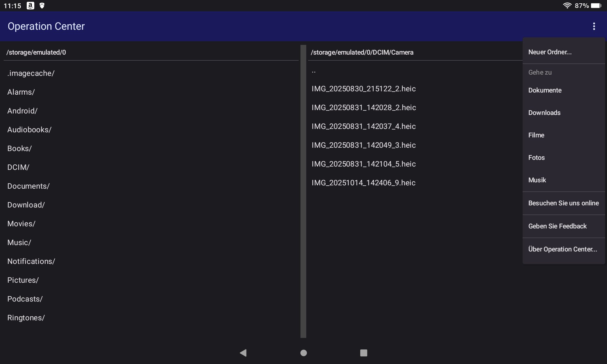Tap the battery indicator in status bar

[x=596, y=5]
